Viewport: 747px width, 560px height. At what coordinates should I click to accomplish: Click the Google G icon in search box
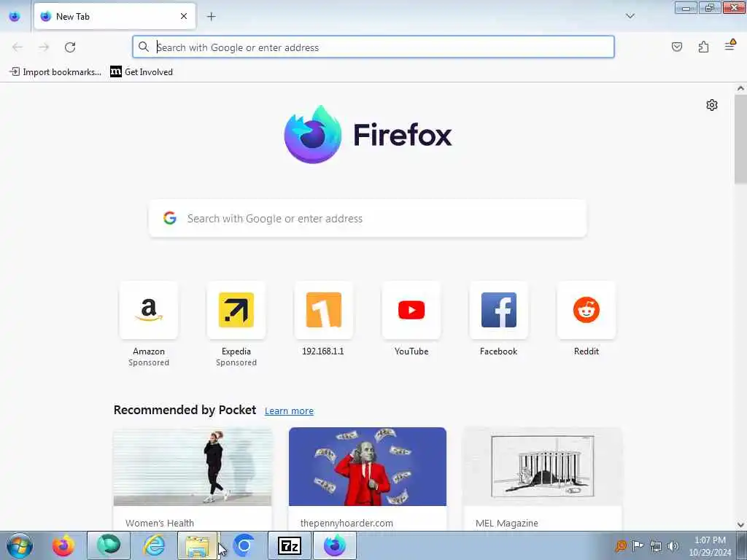(170, 218)
